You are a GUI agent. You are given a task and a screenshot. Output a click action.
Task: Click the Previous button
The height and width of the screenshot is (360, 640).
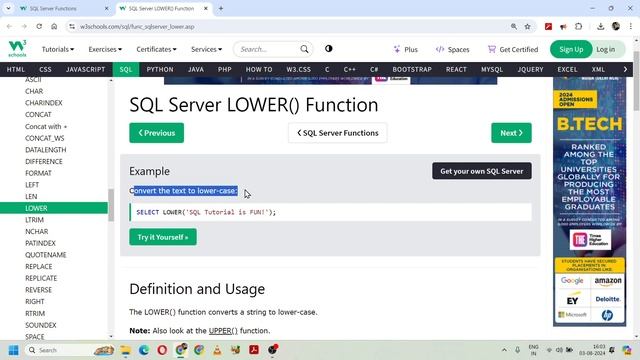(157, 133)
